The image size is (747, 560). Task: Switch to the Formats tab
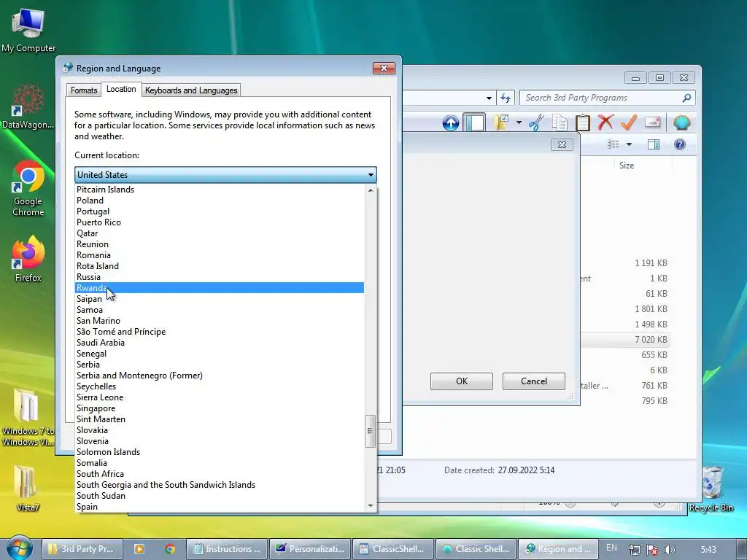(x=84, y=90)
